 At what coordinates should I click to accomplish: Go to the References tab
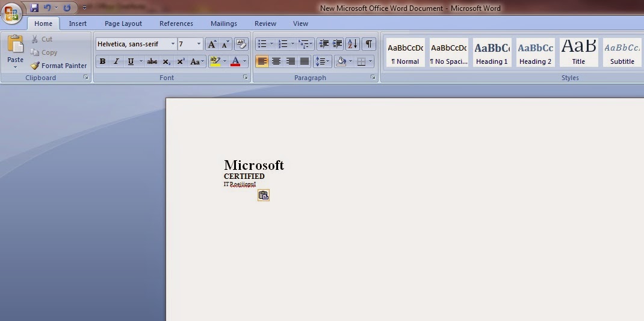click(176, 23)
